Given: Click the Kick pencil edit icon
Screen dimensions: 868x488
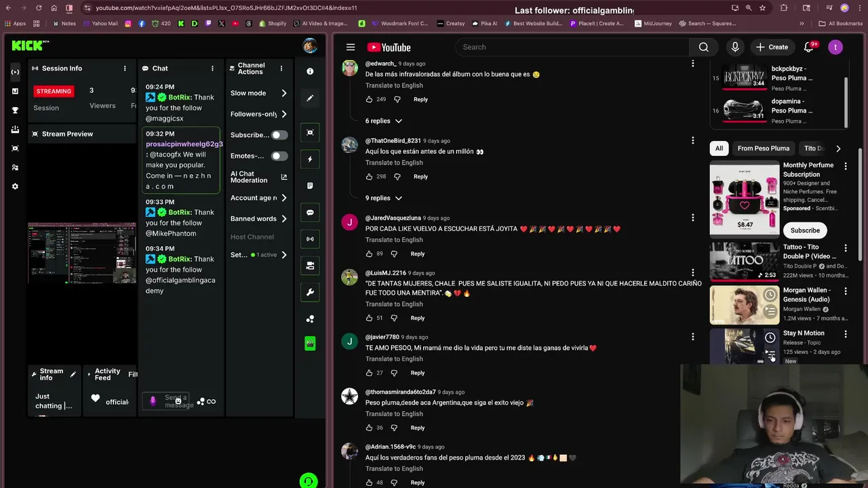Looking at the screenshot, I should click(310, 98).
